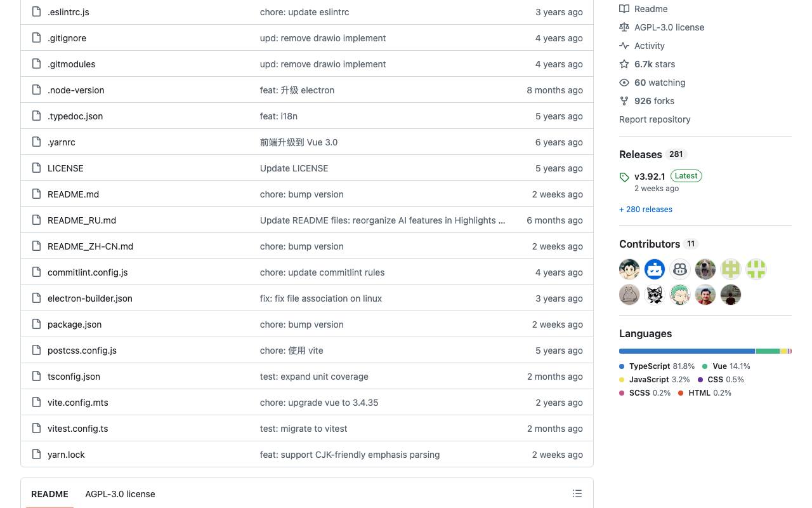Click the file icon beside package.json
Viewport: 812px width, 508px height.
click(x=37, y=324)
